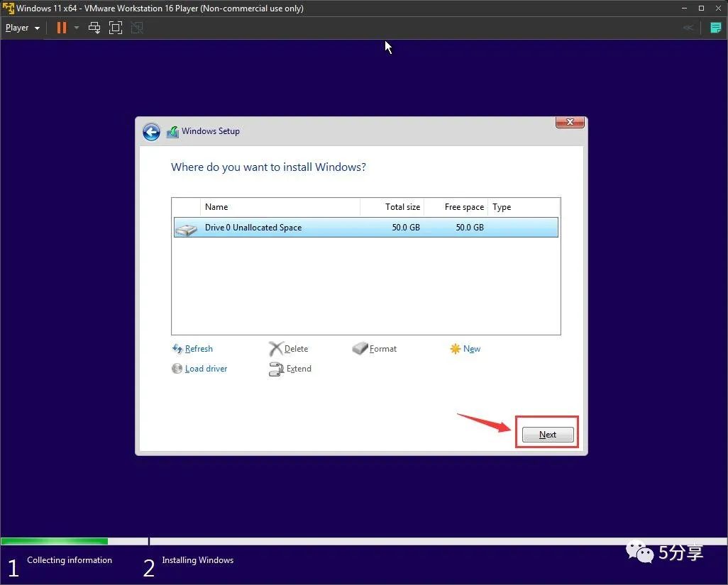Expand the power options dropdown arrow
The image size is (728, 585).
click(77, 28)
